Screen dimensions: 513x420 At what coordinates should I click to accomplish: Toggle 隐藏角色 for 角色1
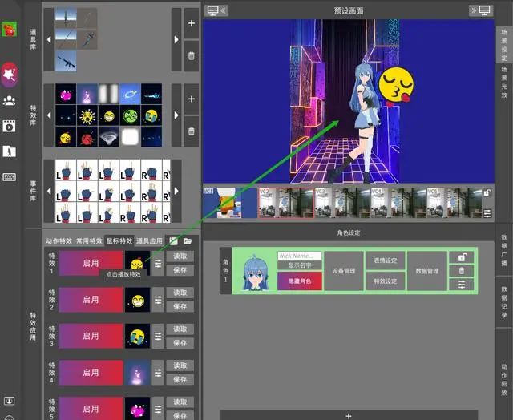click(300, 281)
